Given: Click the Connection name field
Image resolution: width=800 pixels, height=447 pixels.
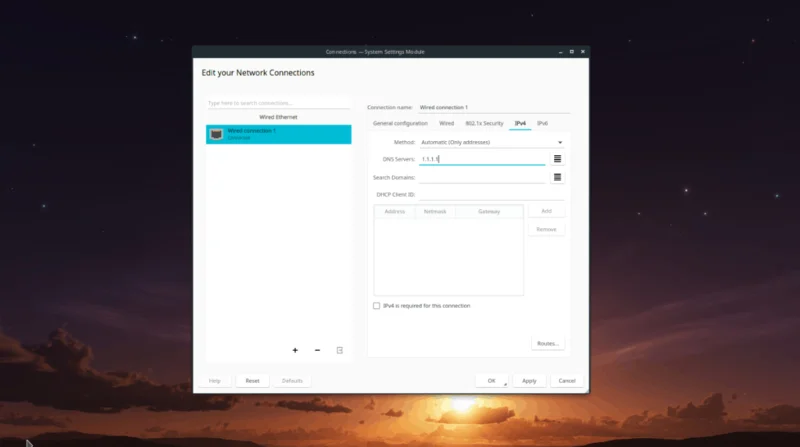Looking at the screenshot, I should 494,107.
